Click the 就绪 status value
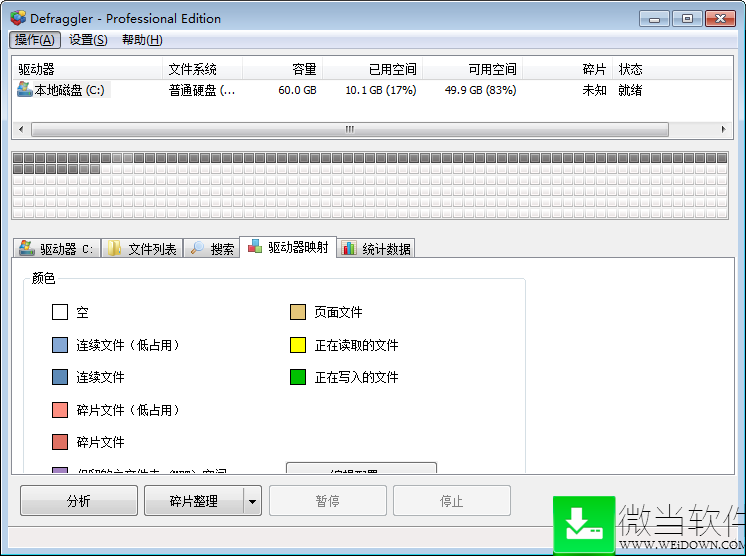This screenshot has height=556, width=746. [x=630, y=90]
